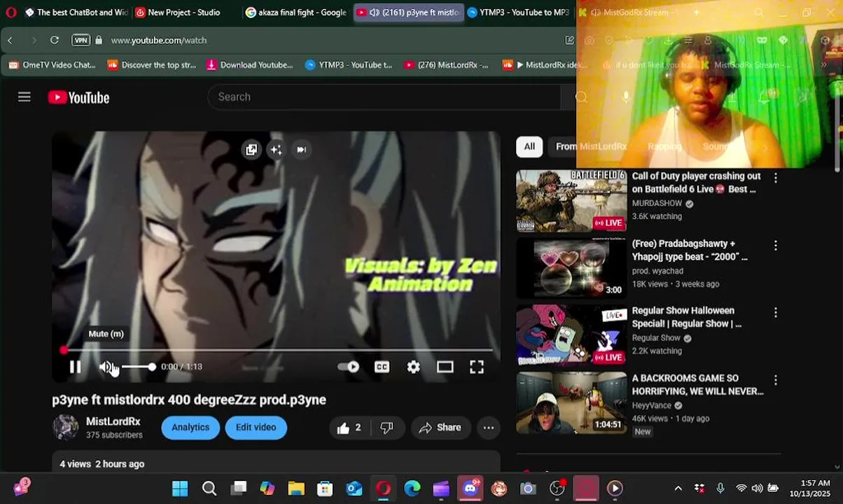Screen dimensions: 843x504
Task: Click in the YouTube search box
Action: click(x=385, y=97)
